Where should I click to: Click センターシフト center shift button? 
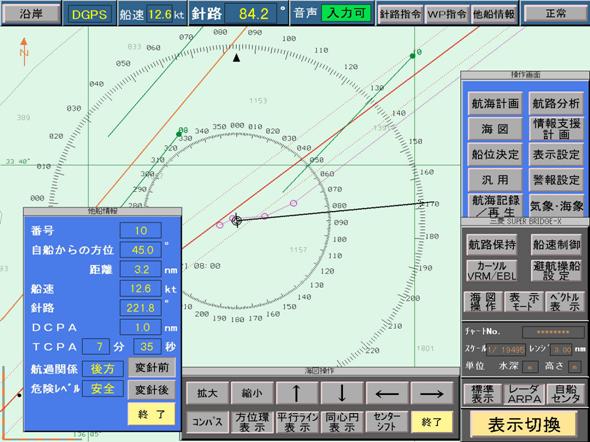[387, 422]
